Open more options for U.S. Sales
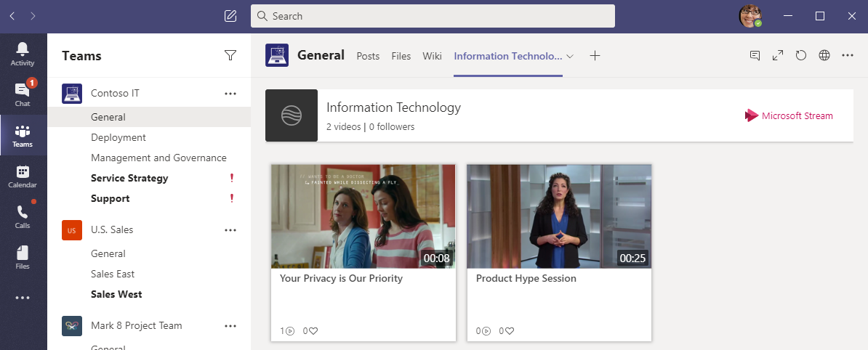Screen dimensions: 868x350 (230, 230)
